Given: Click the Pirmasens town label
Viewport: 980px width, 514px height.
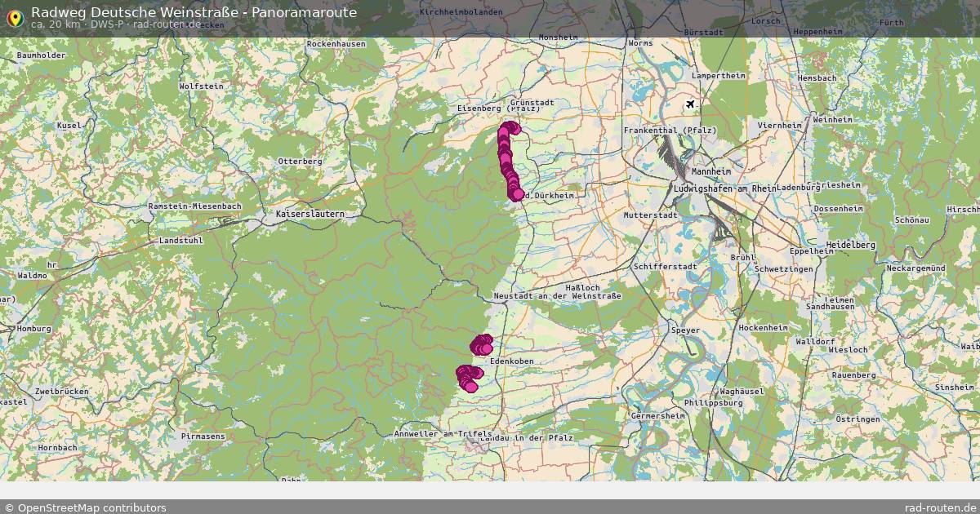Looking at the screenshot, I should coord(203,436).
